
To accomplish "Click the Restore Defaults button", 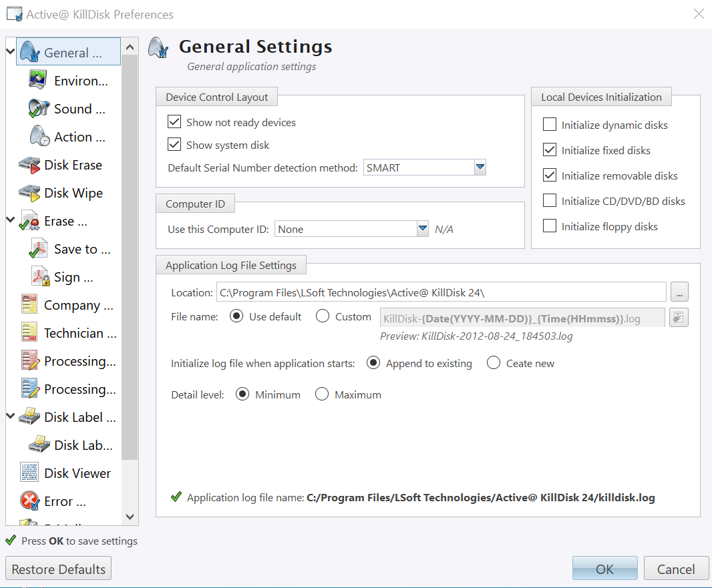I will click(59, 569).
